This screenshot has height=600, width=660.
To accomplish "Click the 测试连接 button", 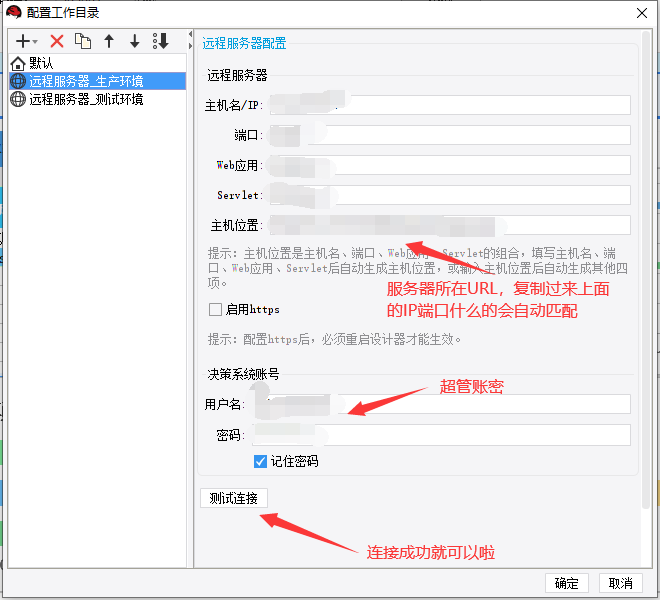I will (x=234, y=498).
